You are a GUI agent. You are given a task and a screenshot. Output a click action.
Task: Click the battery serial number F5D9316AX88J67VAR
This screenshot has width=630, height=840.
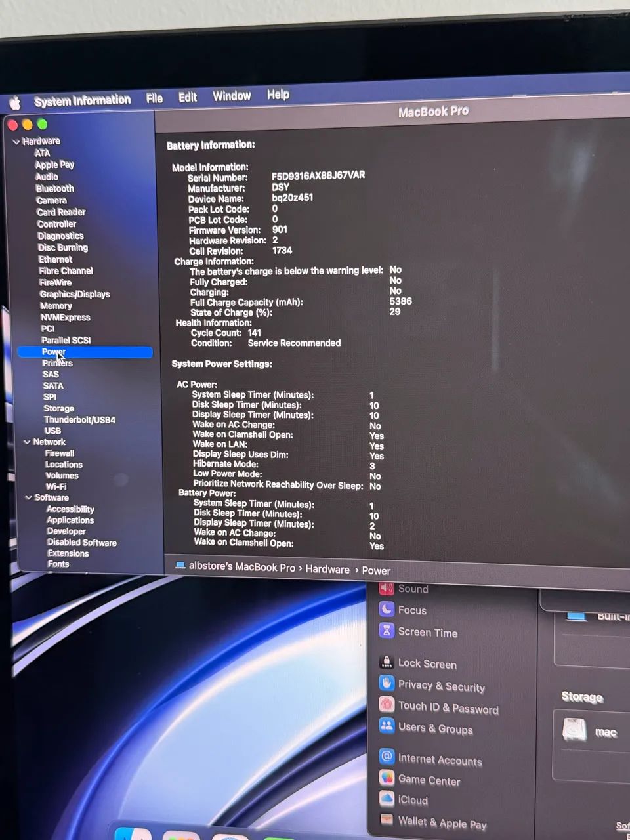[318, 175]
